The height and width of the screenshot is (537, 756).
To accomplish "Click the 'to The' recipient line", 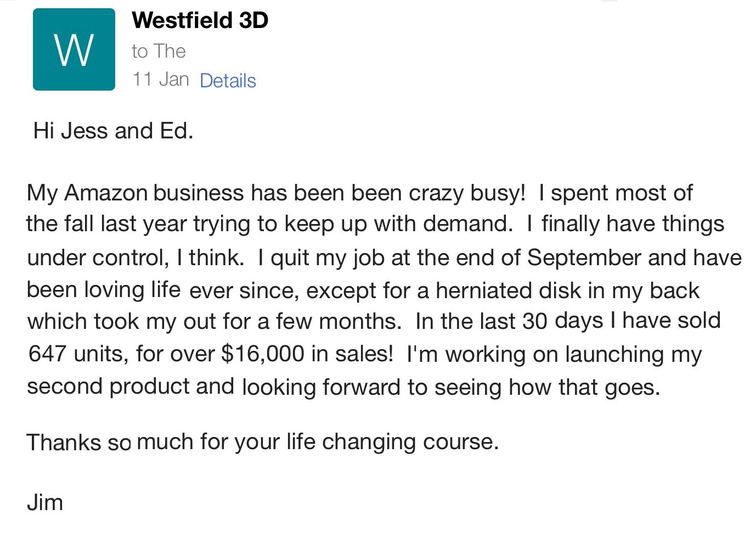I will pyautogui.click(x=159, y=51).
